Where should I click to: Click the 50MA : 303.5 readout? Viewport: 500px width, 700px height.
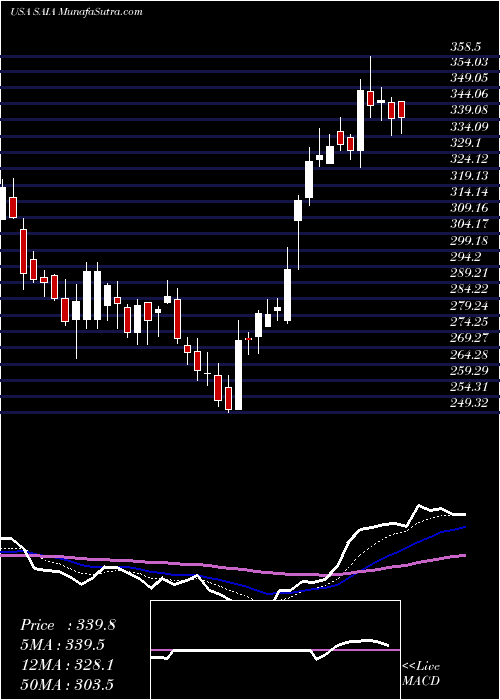(67, 684)
